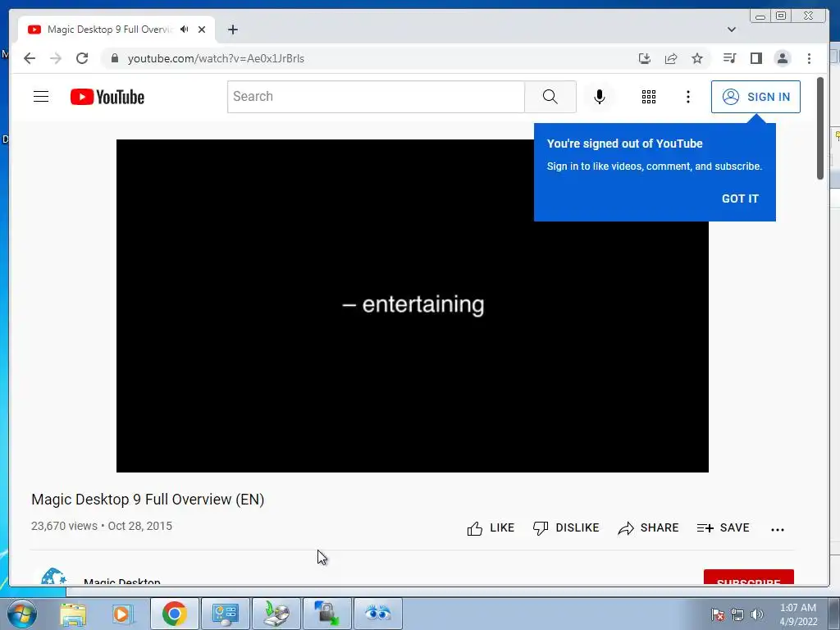Open the clock showing 1:07 AM

pyautogui.click(x=798, y=614)
